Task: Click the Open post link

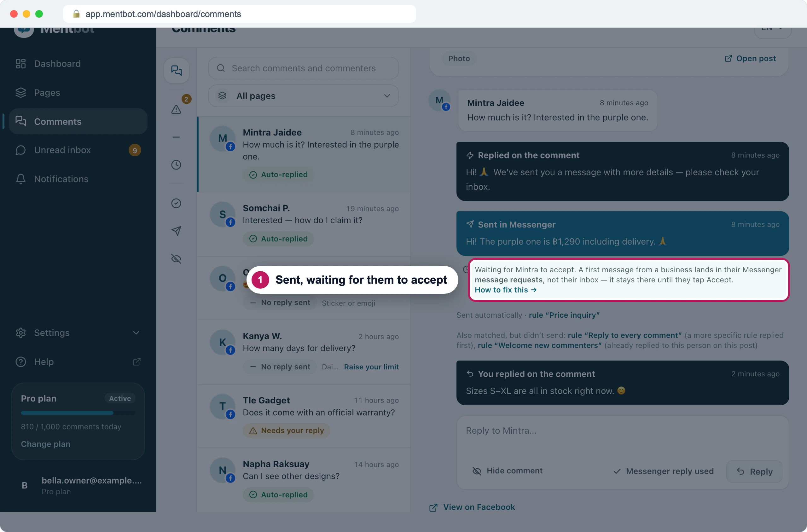Action: pyautogui.click(x=750, y=58)
